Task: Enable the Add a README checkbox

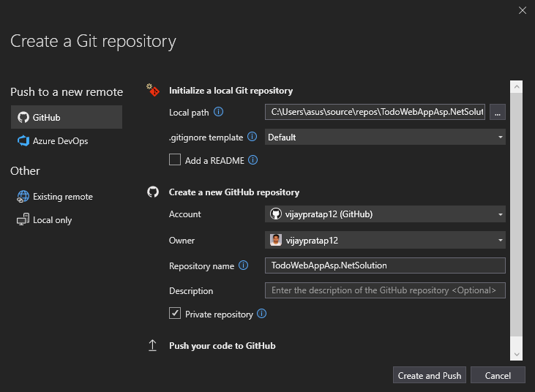Action: tap(175, 159)
